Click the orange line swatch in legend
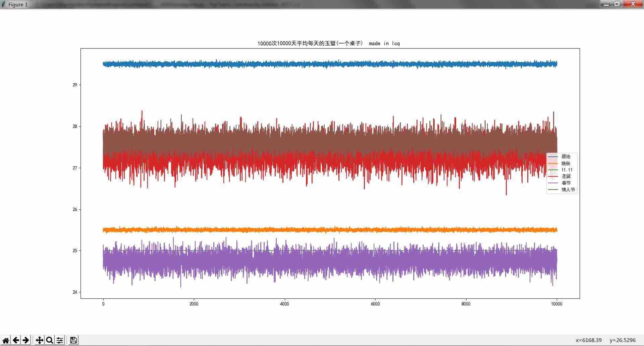The height and width of the screenshot is (346, 644). point(553,163)
